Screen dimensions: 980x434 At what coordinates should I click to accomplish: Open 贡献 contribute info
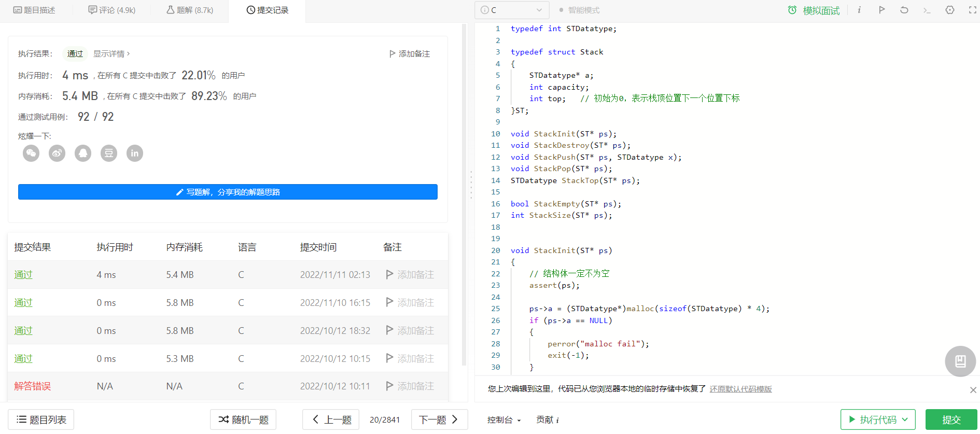(x=548, y=420)
